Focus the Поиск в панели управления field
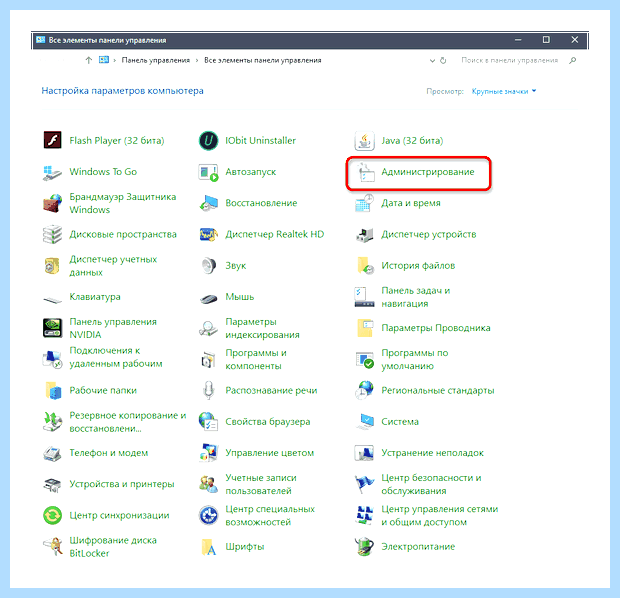Screen dimensions: 620x598 [x=510, y=61]
